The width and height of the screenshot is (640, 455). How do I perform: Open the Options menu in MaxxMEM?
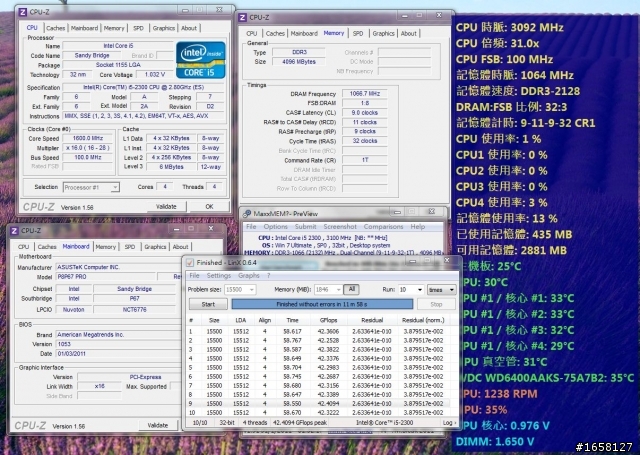276,226
